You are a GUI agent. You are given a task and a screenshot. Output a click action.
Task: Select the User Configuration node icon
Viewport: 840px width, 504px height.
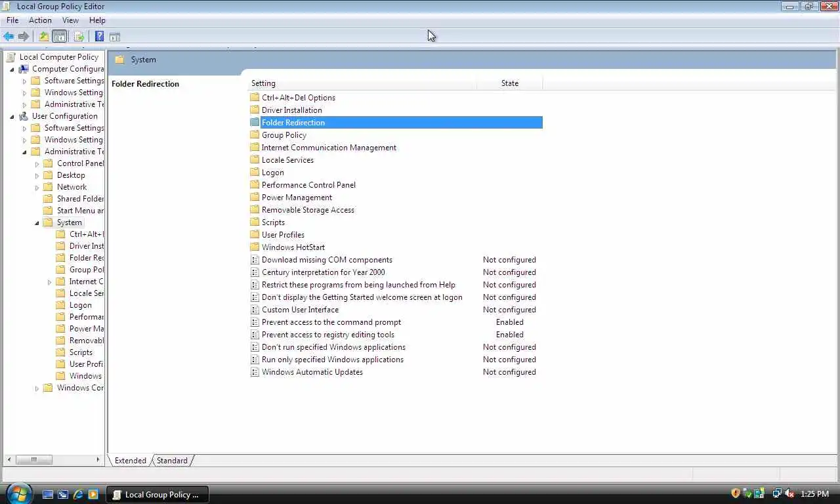pyautogui.click(x=24, y=116)
